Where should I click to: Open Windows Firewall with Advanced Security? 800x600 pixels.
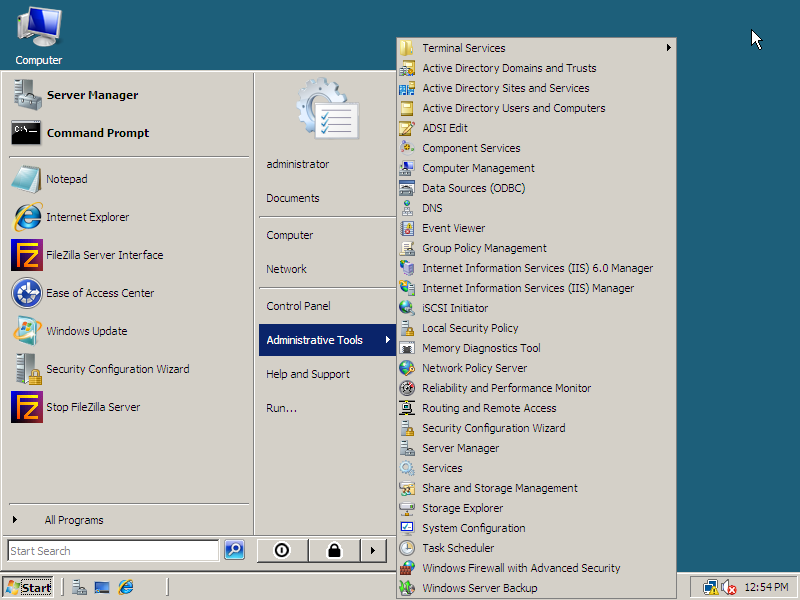click(536, 568)
